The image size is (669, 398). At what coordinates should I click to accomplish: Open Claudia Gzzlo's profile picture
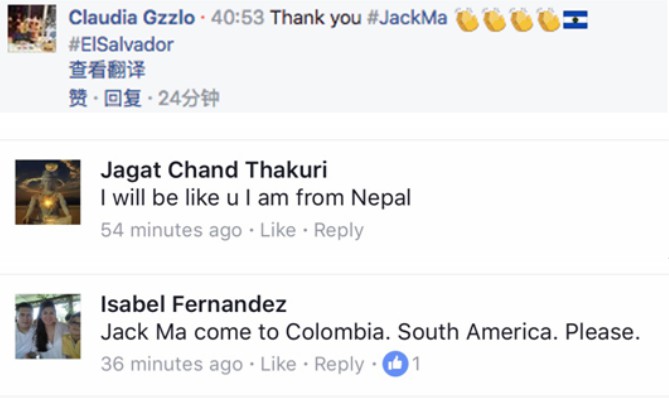[x=32, y=29]
